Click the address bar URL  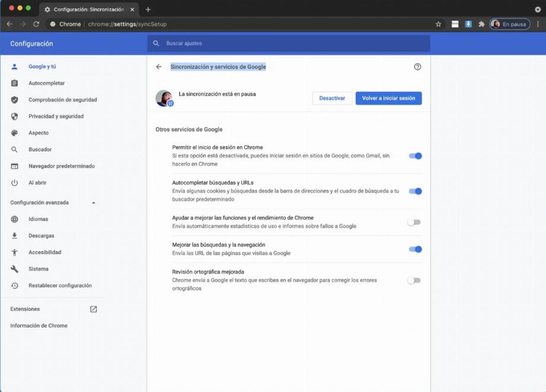[x=127, y=24]
